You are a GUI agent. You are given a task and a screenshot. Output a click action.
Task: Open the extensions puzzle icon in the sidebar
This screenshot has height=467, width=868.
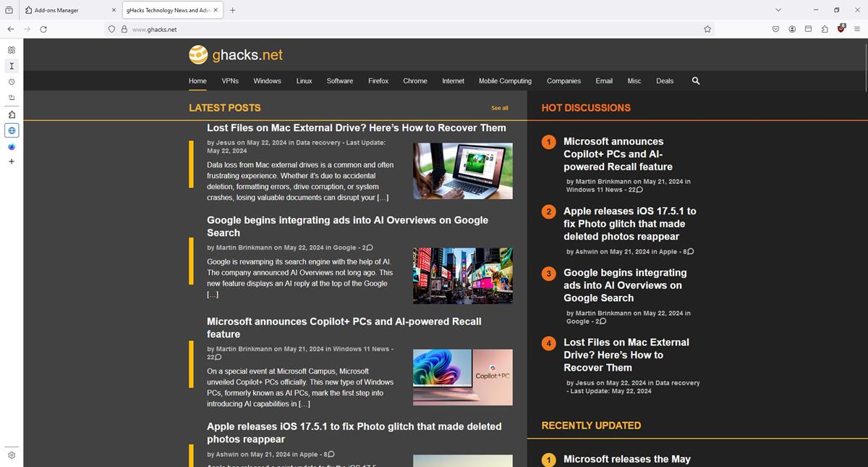click(x=12, y=114)
